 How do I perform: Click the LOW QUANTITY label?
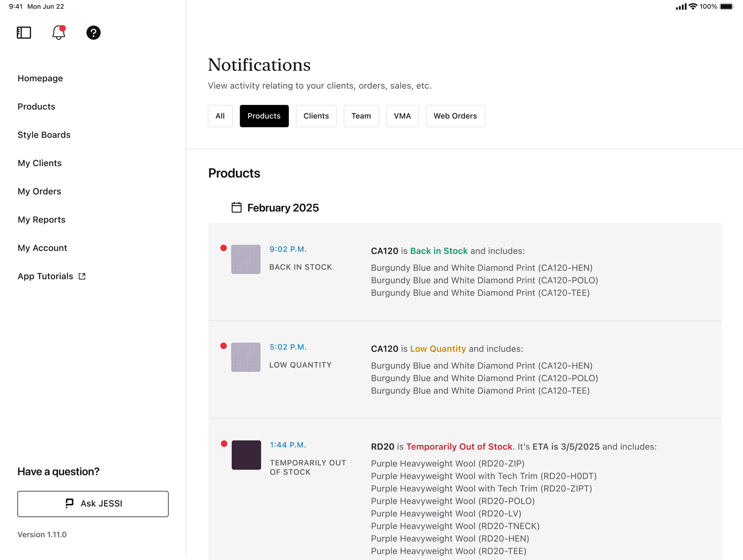300,365
